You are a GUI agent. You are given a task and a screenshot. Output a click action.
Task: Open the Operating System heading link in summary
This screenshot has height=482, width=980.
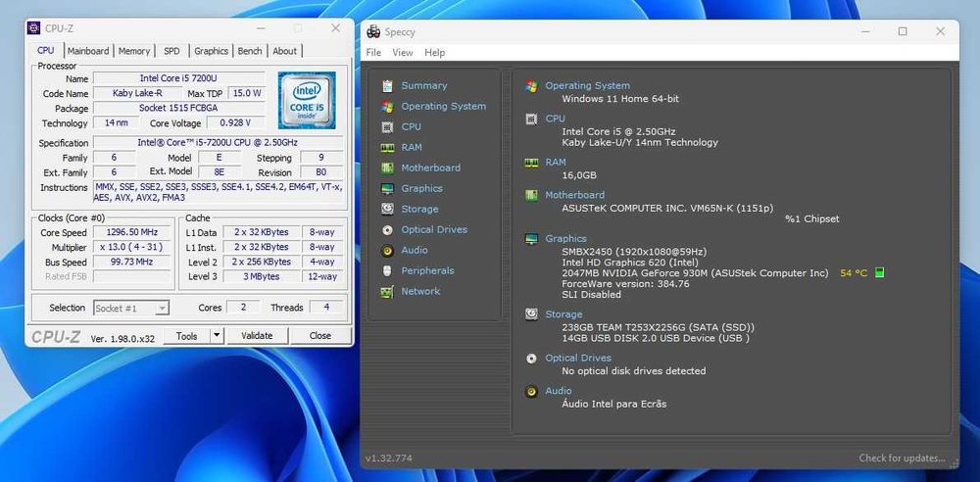[587, 85]
